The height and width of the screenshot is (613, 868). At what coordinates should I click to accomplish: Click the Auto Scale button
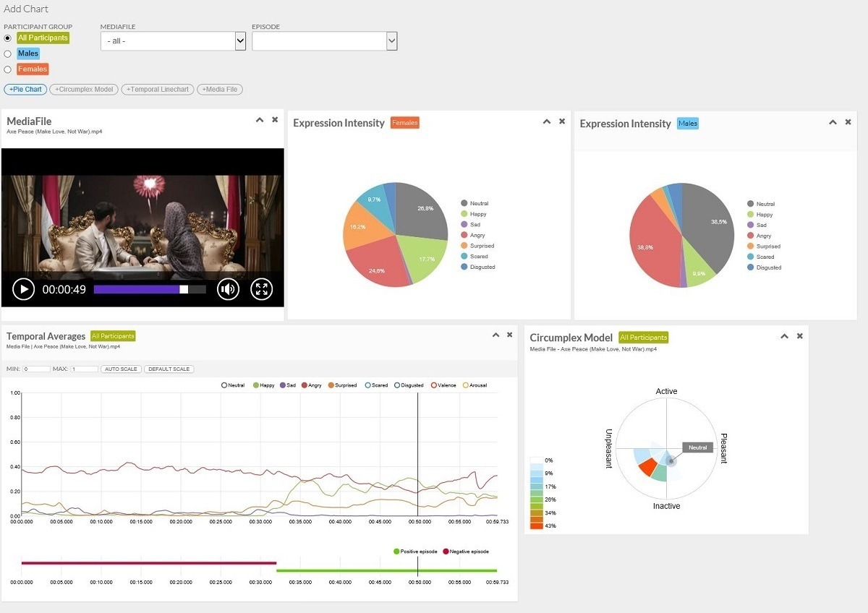pos(121,369)
